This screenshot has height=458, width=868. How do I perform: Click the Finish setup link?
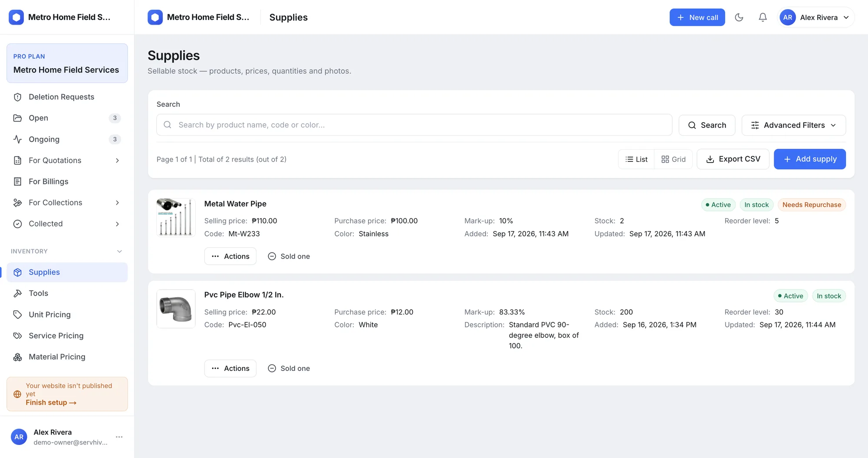(x=51, y=402)
